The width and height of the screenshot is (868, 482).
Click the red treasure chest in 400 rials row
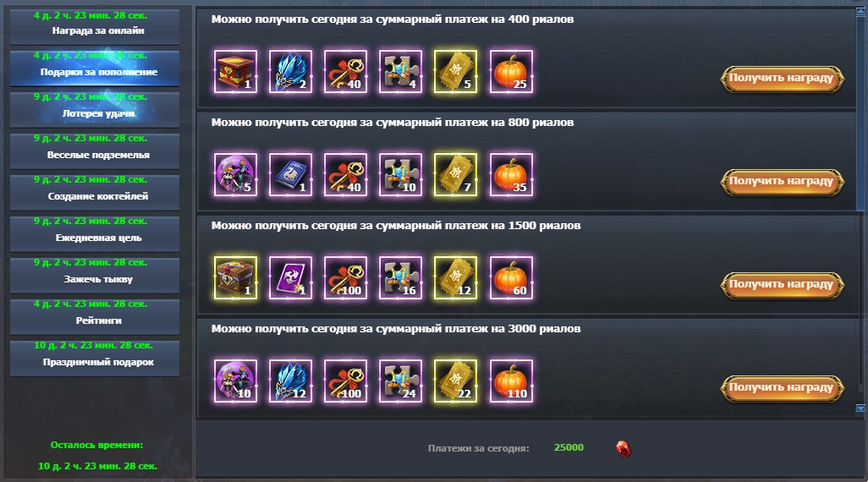[235, 71]
